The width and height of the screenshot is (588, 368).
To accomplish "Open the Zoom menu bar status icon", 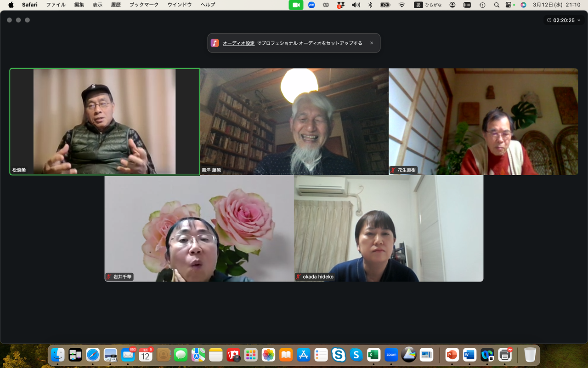I will [x=311, y=5].
